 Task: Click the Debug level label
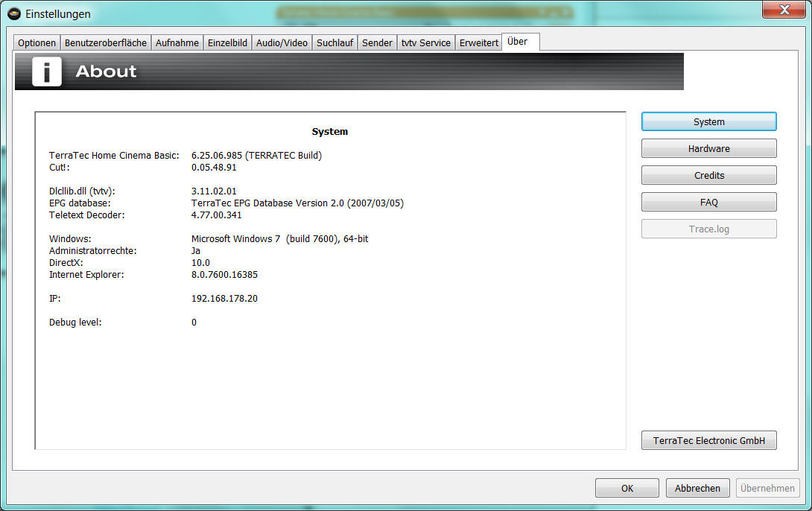pos(75,322)
